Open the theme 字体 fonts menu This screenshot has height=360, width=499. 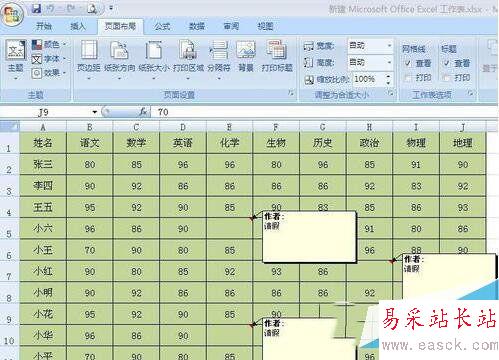click(49, 59)
